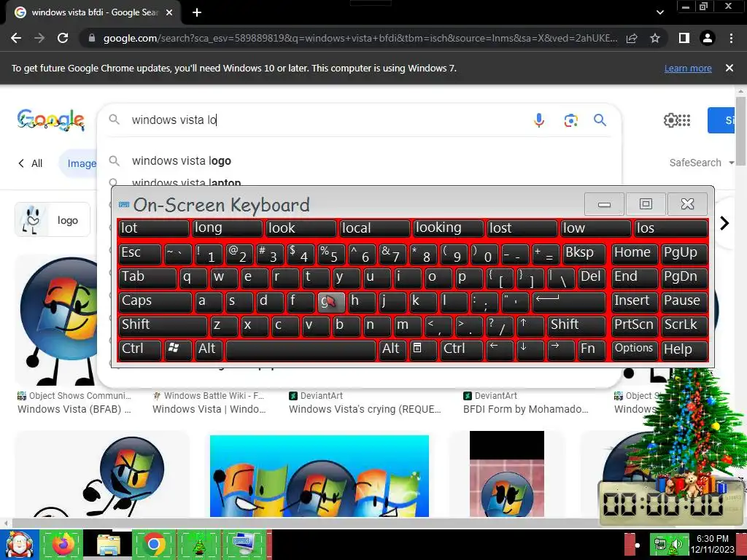Choose predicted word 'lost' on keyboard
This screenshot has height=560, width=747.
click(x=522, y=228)
